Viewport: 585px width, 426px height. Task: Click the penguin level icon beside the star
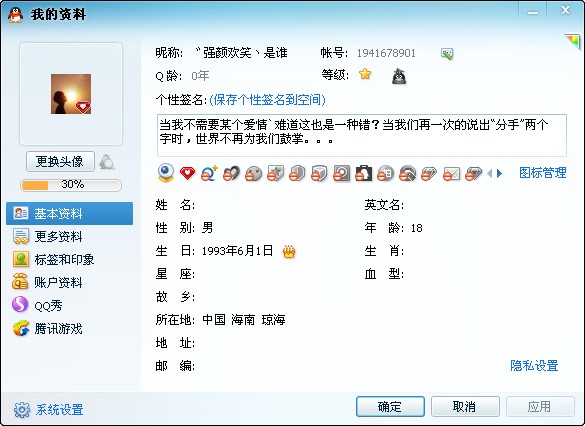399,76
